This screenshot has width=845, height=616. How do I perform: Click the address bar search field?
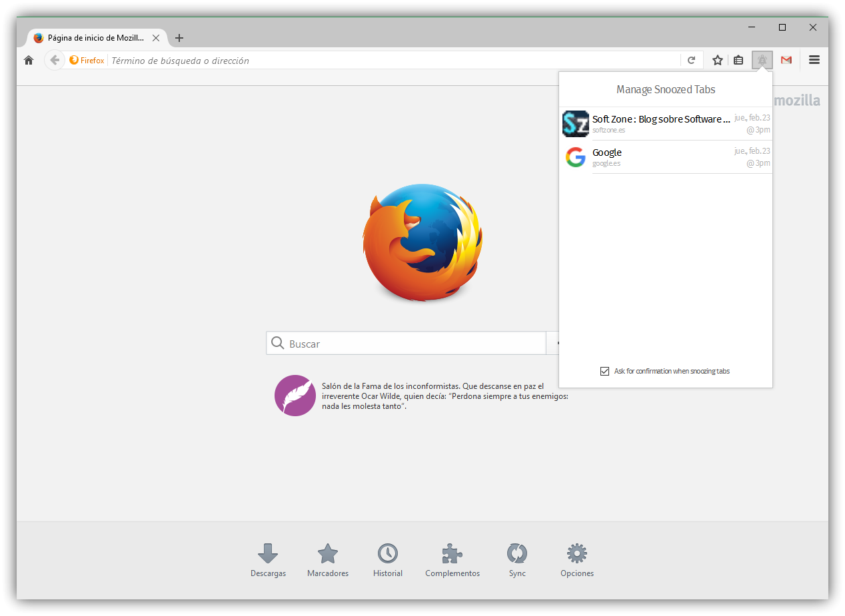(x=395, y=61)
